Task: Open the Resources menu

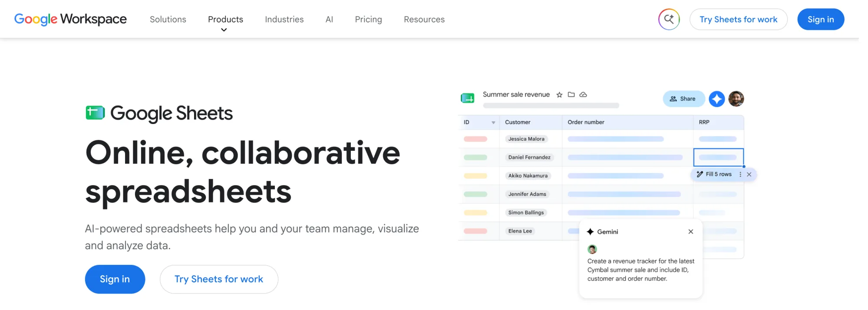Action: 424,20
